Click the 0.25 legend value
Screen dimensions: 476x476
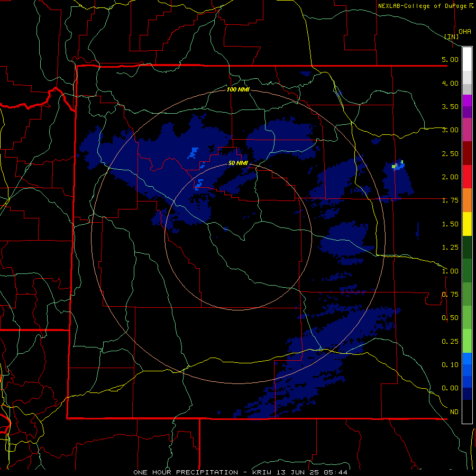[450, 342]
